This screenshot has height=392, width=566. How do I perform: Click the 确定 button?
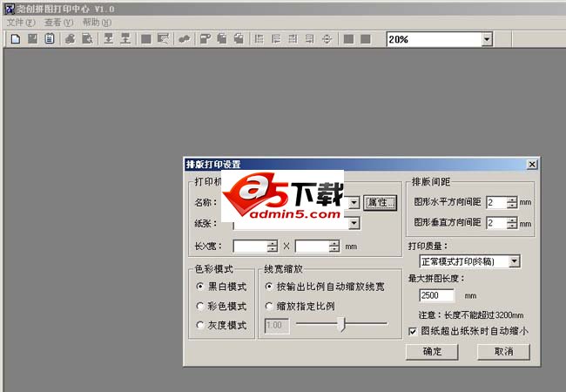432,352
